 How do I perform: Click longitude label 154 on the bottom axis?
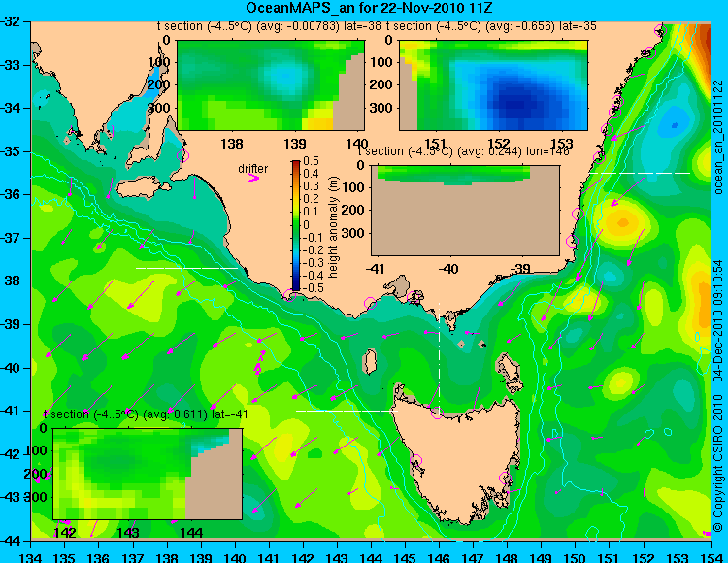(x=711, y=557)
